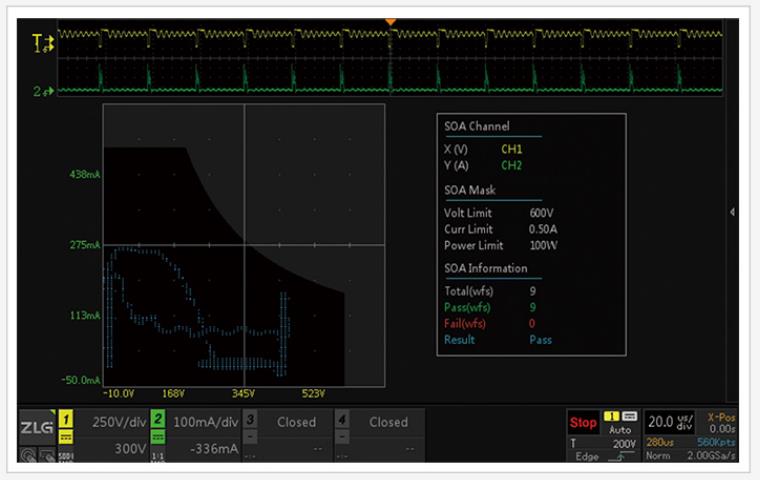Open the Auto trigger mode setting
This screenshot has height=480, width=760.
click(x=620, y=429)
